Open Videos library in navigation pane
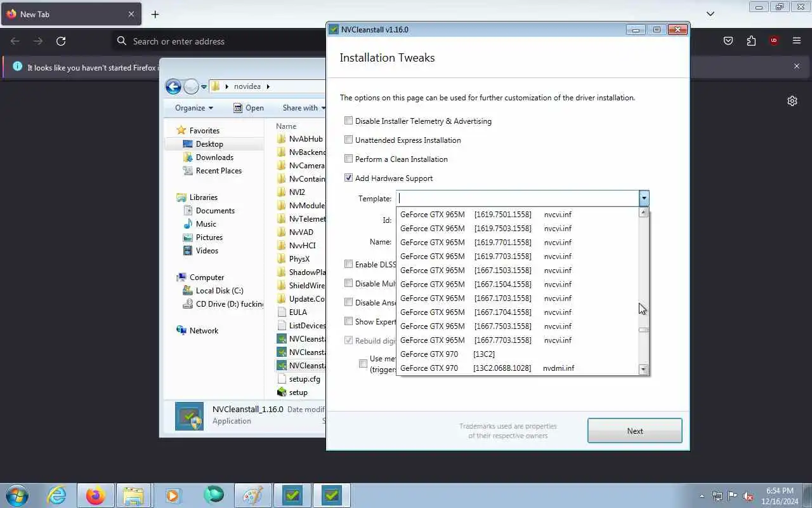Image resolution: width=812 pixels, height=508 pixels. tap(207, 251)
